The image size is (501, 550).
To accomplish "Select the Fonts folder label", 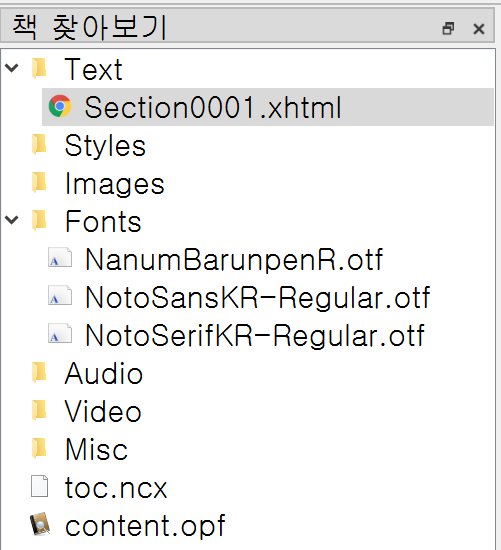I will 103,221.
